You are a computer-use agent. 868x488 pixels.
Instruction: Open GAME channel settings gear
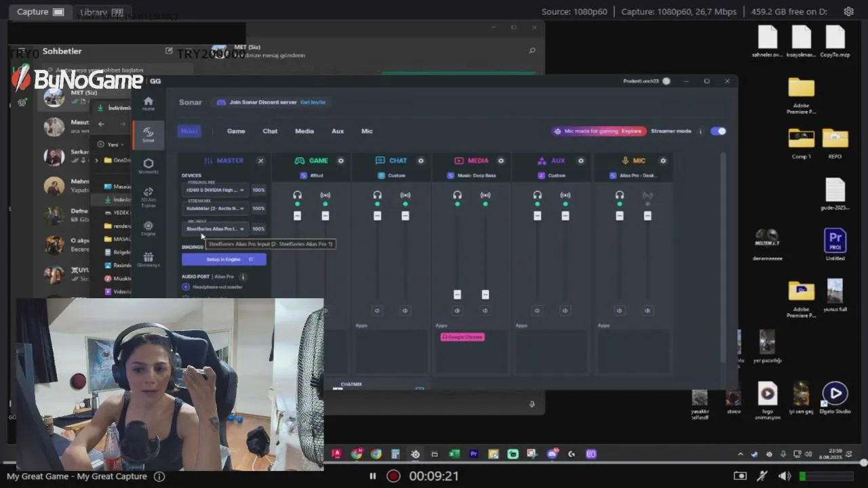340,161
